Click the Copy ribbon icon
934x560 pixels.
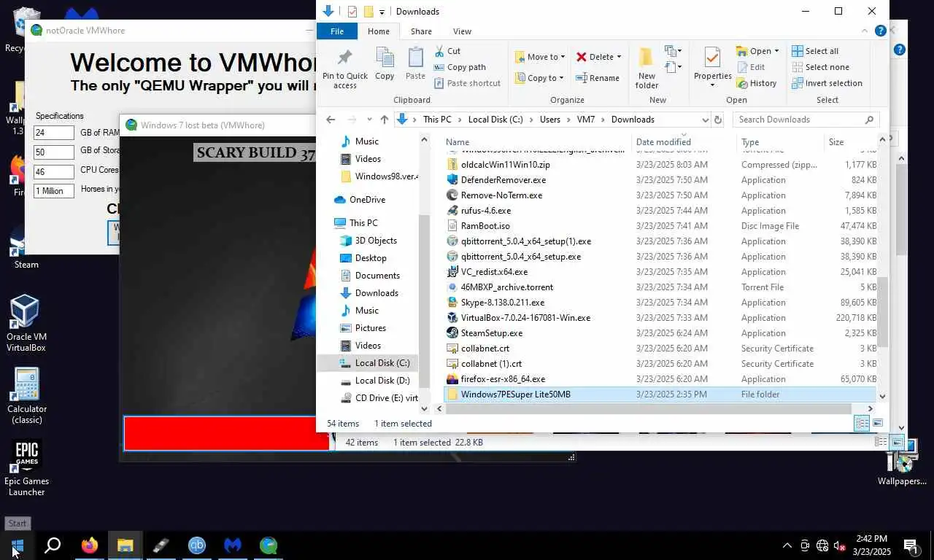385,63
